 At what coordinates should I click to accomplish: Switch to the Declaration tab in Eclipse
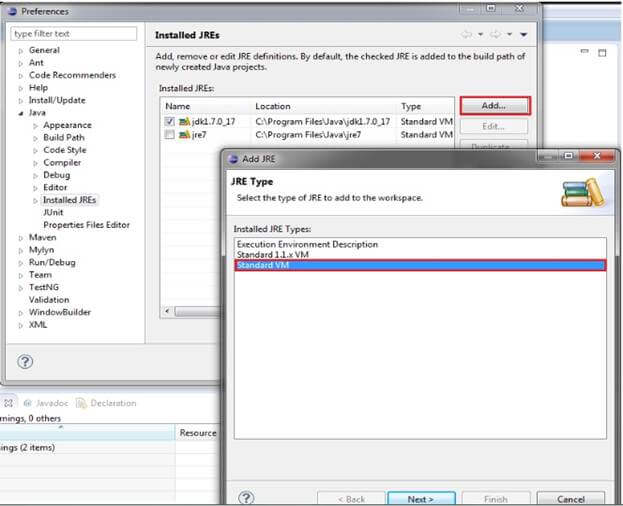pyautogui.click(x=106, y=403)
